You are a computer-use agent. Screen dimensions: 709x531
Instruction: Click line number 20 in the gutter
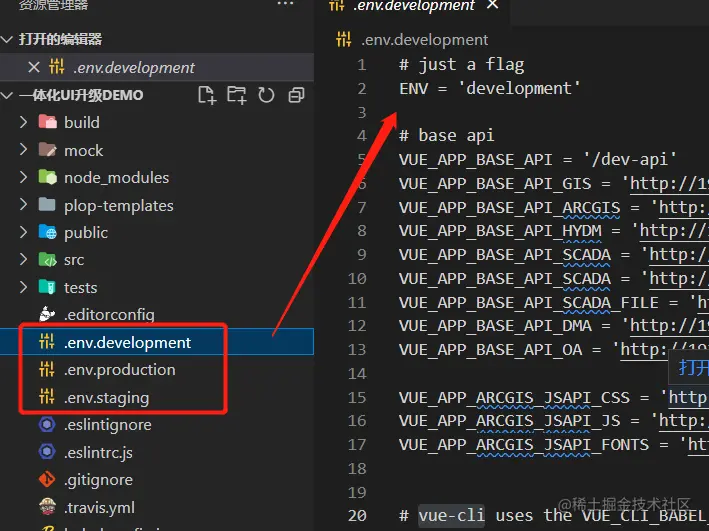click(x=357, y=516)
